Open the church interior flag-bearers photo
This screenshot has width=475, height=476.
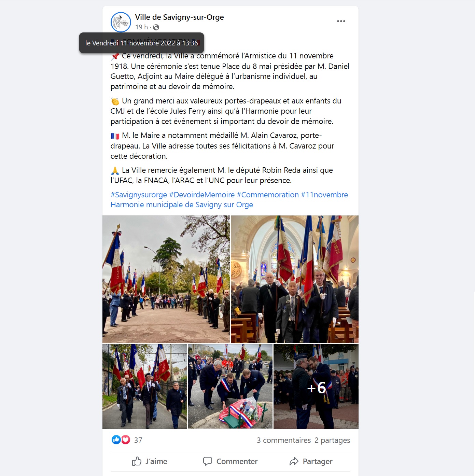tap(295, 279)
